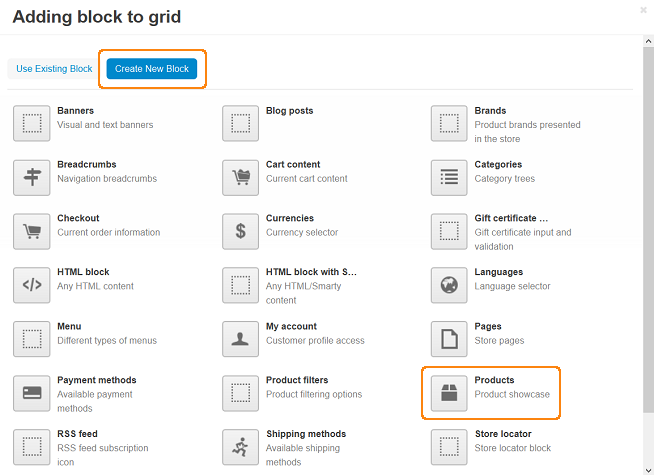Choose the Shipping methods runner icon
Image resolution: width=654 pixels, height=475 pixels.
240,447
